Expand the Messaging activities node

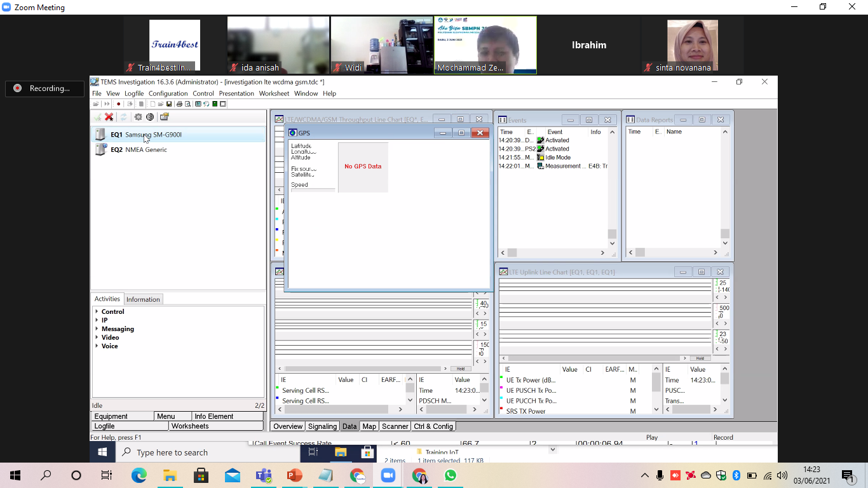97,329
